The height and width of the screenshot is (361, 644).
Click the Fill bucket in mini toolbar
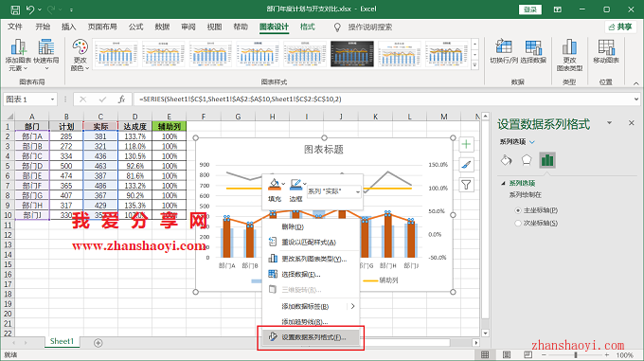275,185
